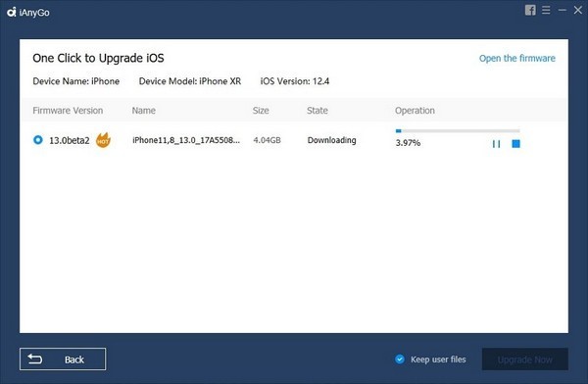Viewport: 588px width, 384px height.
Task: Click the 3.97% progress value
Action: coord(408,143)
